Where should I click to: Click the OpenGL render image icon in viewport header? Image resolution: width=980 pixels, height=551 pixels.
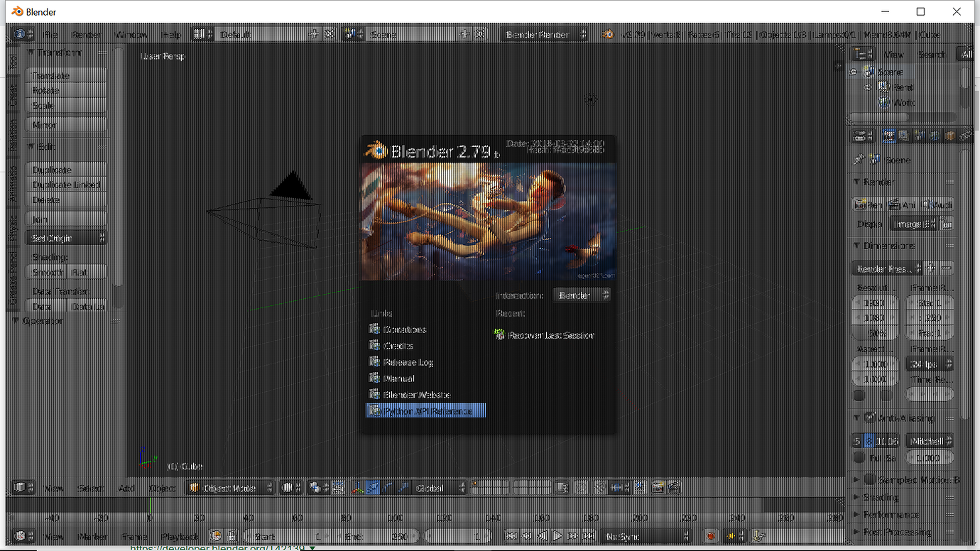[x=658, y=488]
